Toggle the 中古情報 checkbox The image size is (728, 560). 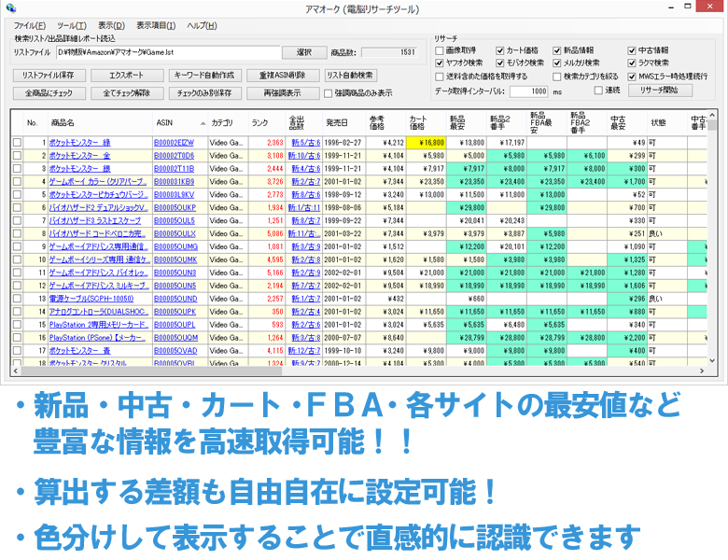click(632, 50)
